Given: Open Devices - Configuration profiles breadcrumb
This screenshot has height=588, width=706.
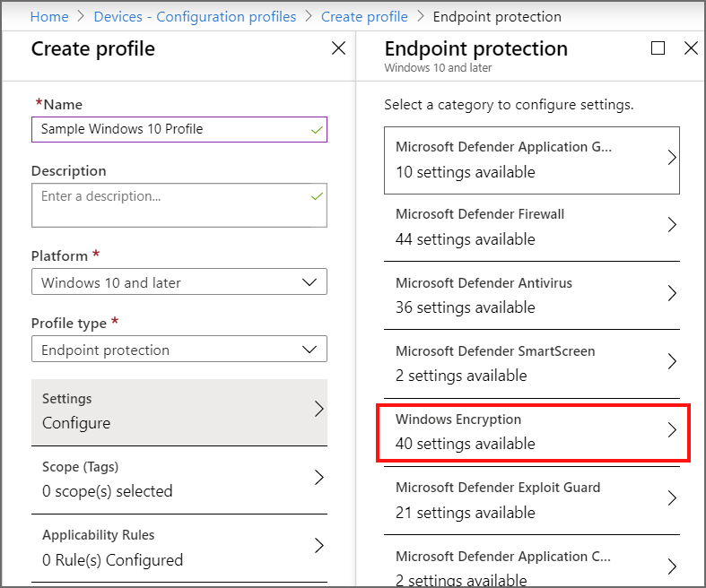Looking at the screenshot, I should pyautogui.click(x=195, y=16).
